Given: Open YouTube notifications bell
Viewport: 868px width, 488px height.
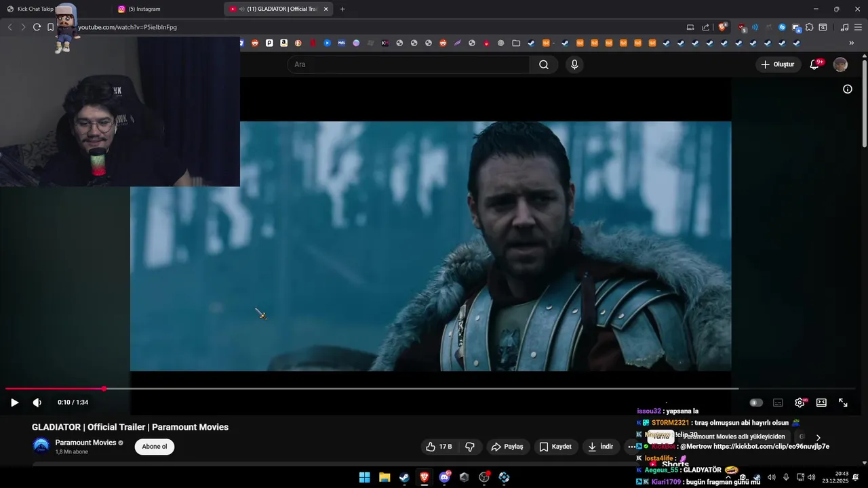Looking at the screenshot, I should pyautogui.click(x=815, y=64).
